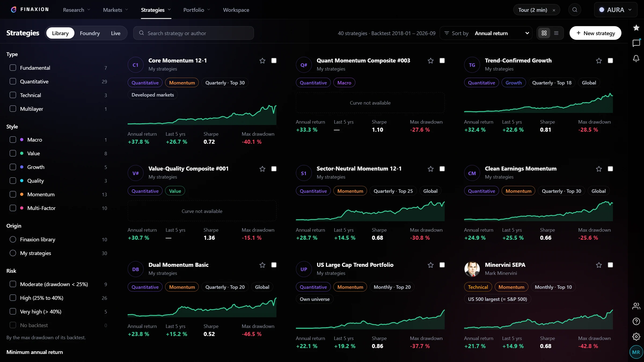This screenshot has height=362, width=644.
Task: Switch to the Live tab
Action: coord(116,33)
